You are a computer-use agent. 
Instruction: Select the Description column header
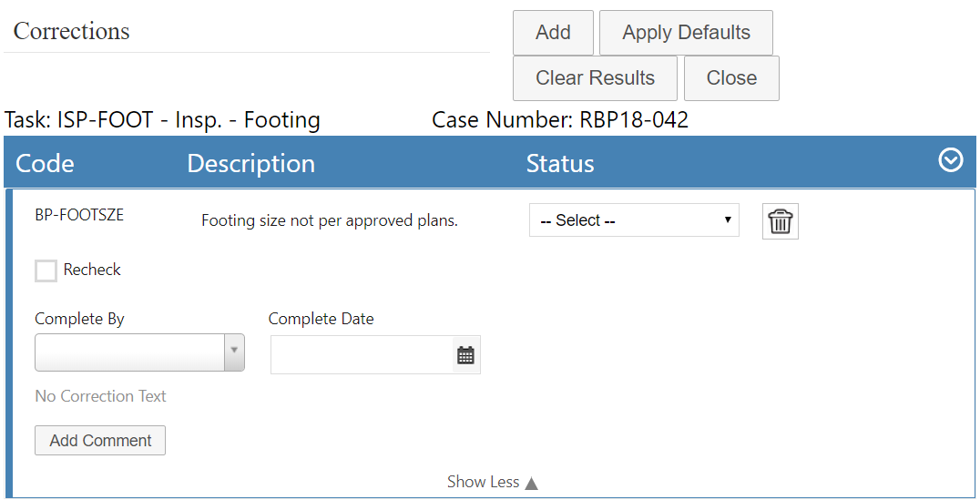(x=250, y=164)
